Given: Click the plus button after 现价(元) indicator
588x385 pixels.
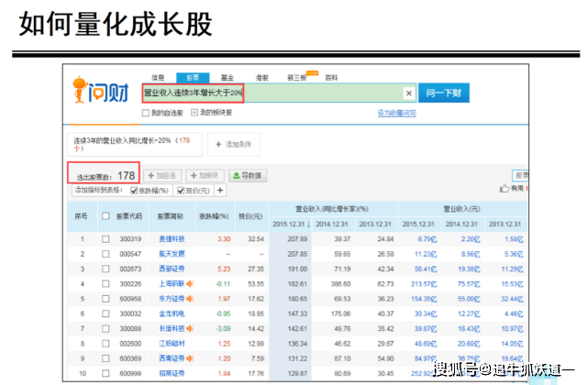Looking at the screenshot, I should (x=220, y=191).
